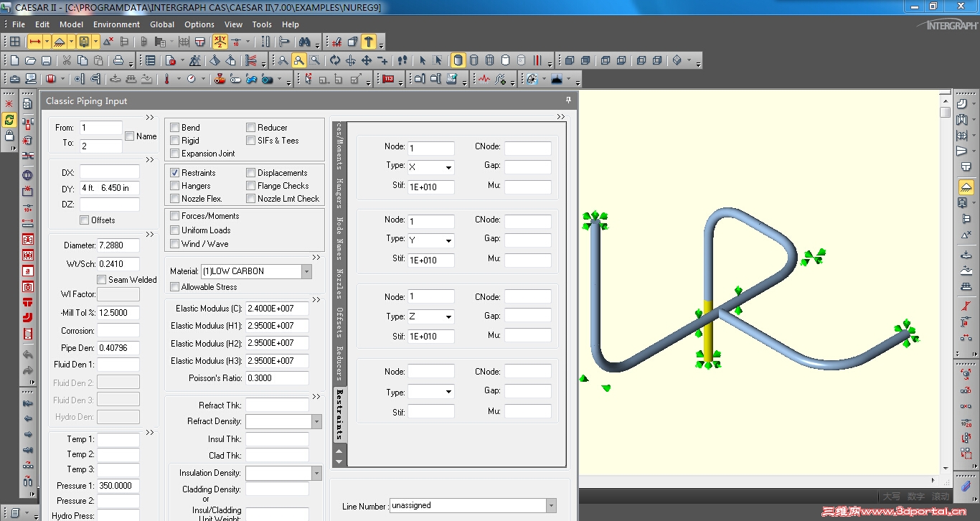Click the walkthrough footprints icon
The width and height of the screenshot is (980, 521).
(x=402, y=61)
